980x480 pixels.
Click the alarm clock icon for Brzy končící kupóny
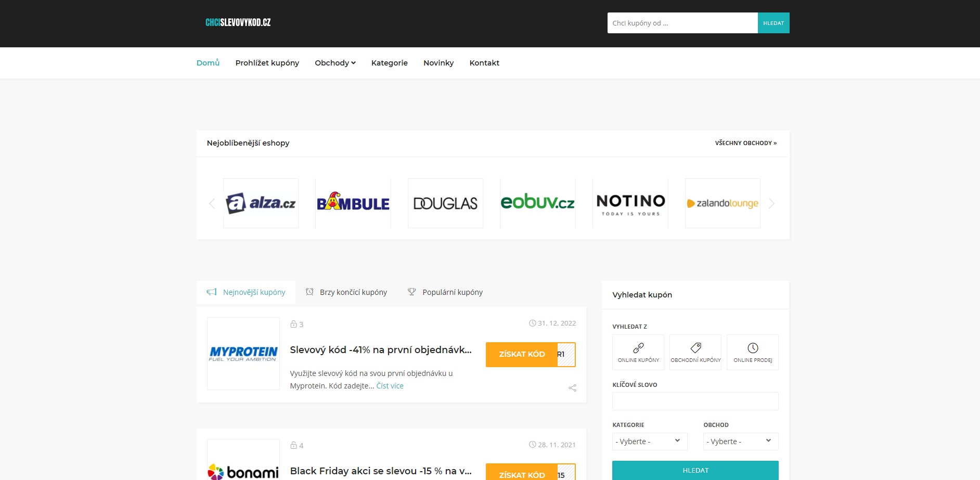[310, 292]
